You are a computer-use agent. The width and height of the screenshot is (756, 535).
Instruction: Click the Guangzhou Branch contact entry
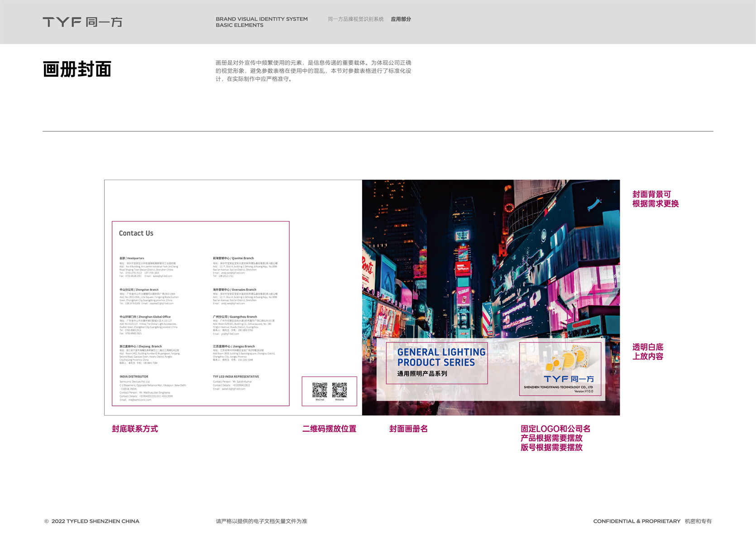tap(244, 325)
